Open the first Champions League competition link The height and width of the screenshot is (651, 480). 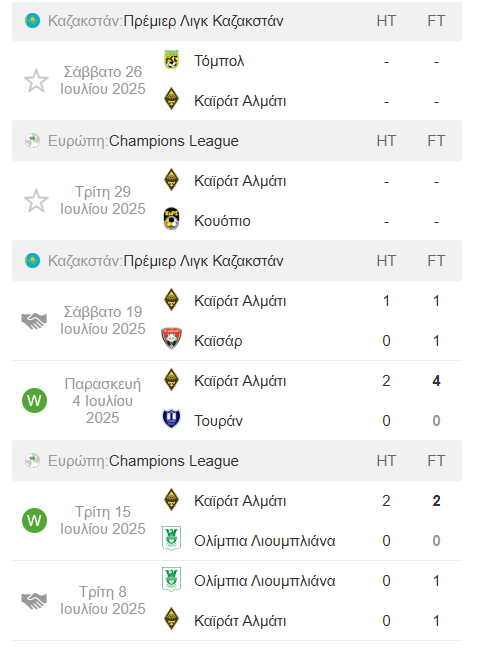tap(174, 141)
